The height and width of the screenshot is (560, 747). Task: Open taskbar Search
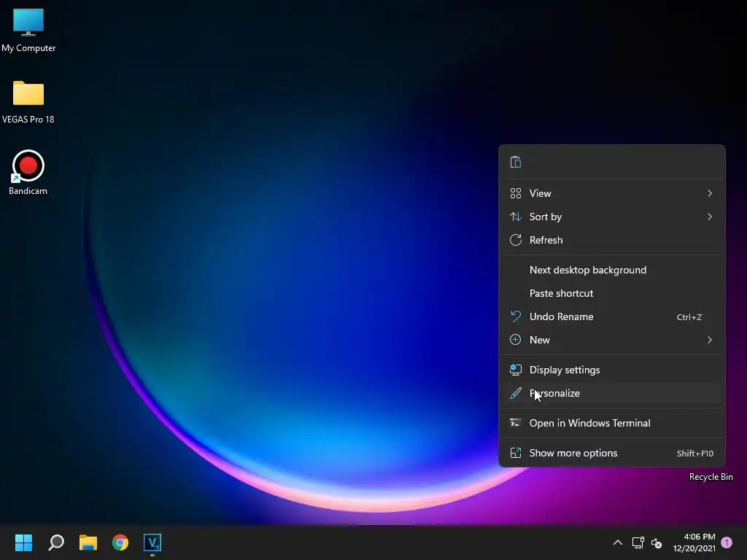click(56, 542)
